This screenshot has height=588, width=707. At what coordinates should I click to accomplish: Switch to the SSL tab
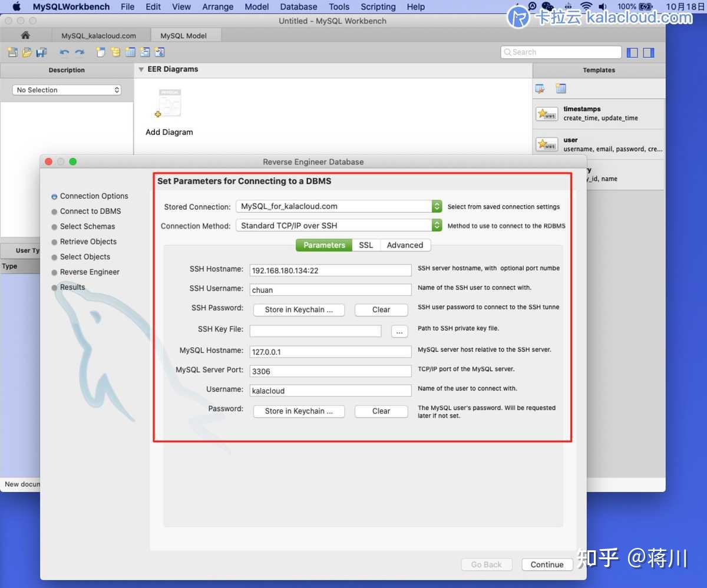(x=366, y=245)
